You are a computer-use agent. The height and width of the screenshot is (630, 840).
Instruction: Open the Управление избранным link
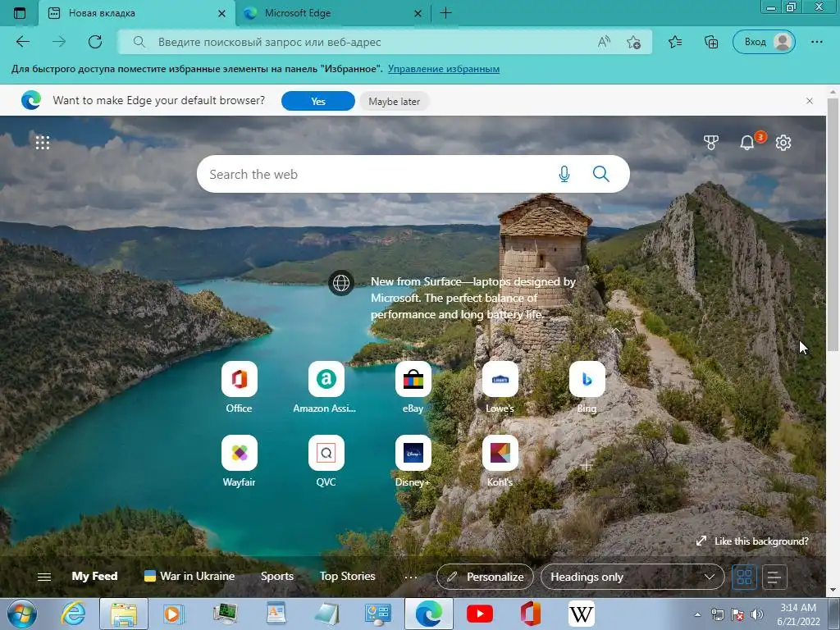coord(444,69)
